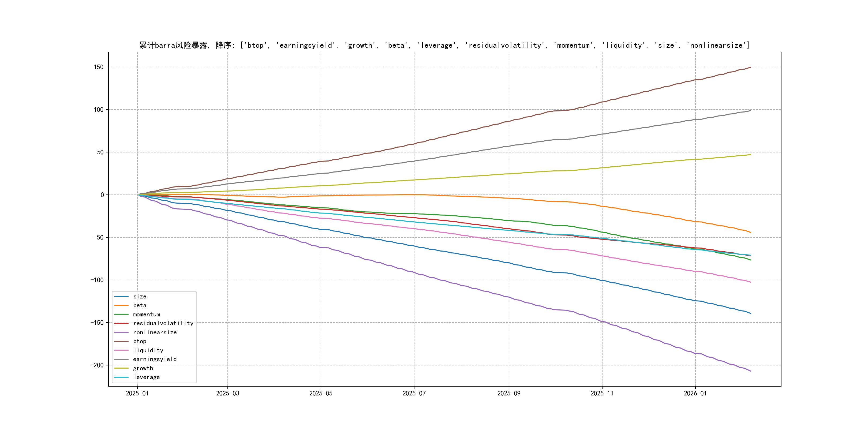868x434 pixels.
Task: Click the growth legend color line
Action: click(x=121, y=368)
